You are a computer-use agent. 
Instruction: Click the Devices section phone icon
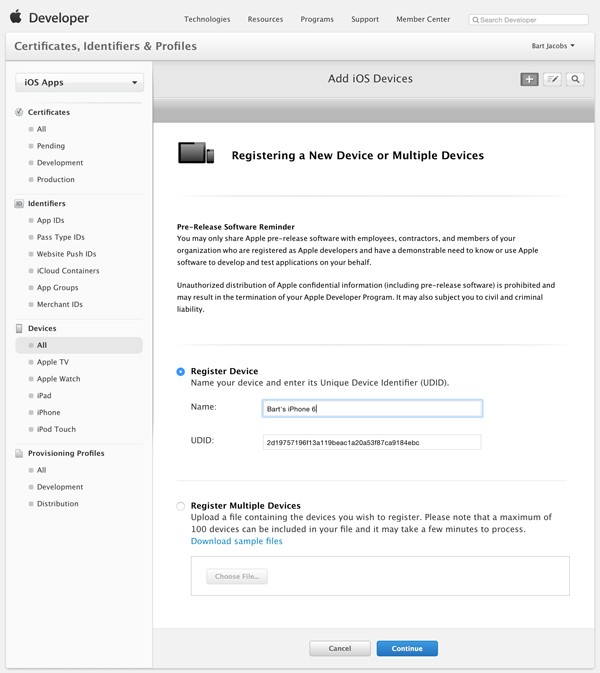pyautogui.click(x=19, y=328)
